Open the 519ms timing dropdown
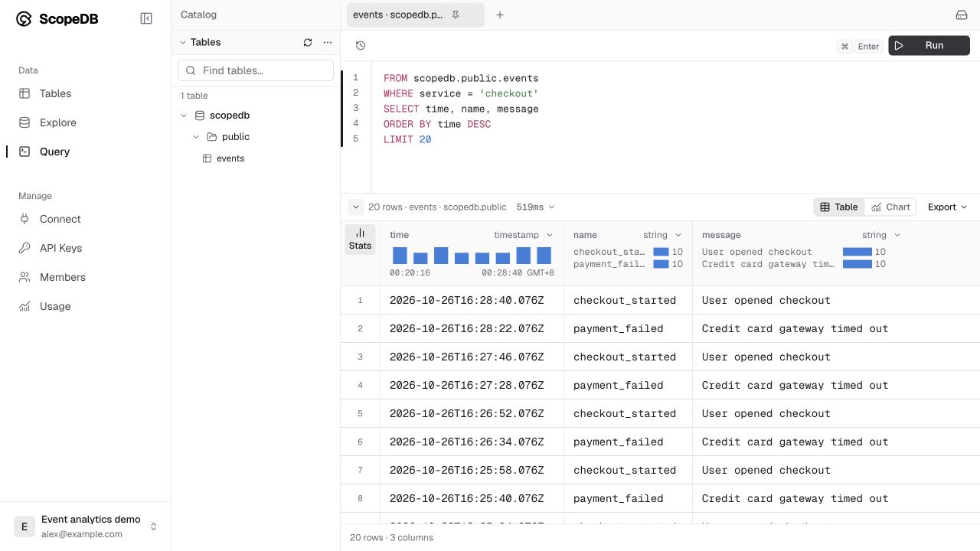 coord(535,207)
